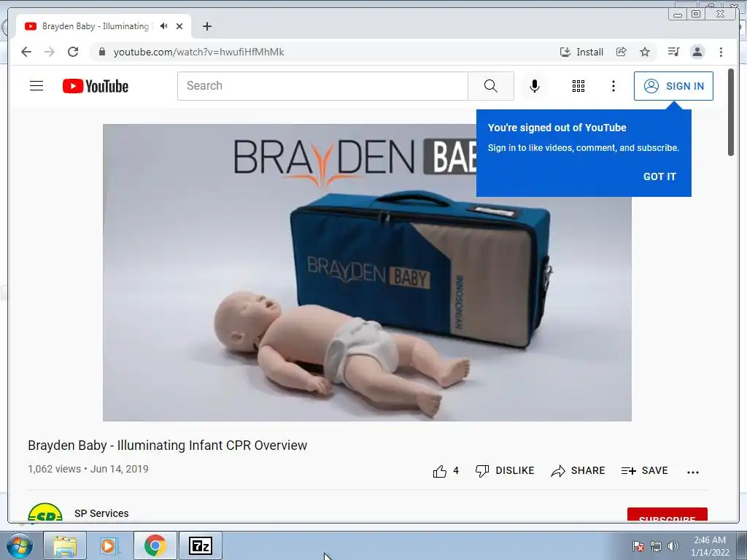Image resolution: width=747 pixels, height=560 pixels.
Task: Open the SP Services channel name link
Action: tap(101, 513)
